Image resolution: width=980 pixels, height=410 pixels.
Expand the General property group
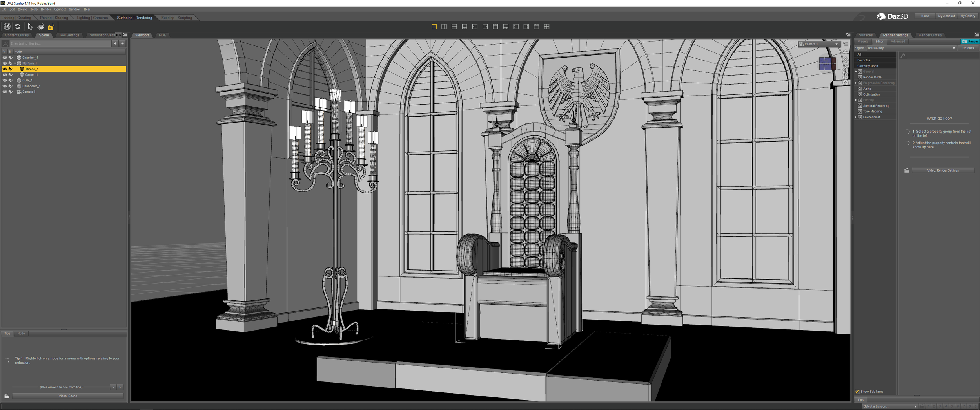tap(856, 72)
